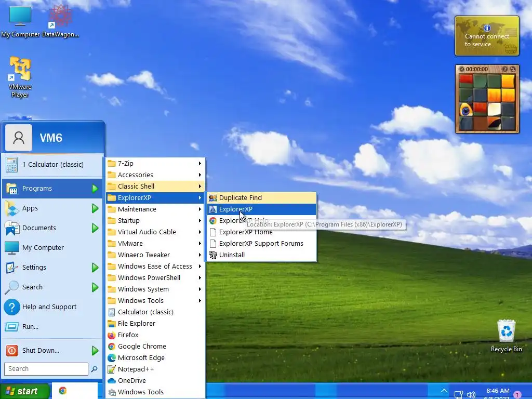This screenshot has width=532, height=399.
Task: Expand the Search submenu arrow
Action: [x=95, y=287]
